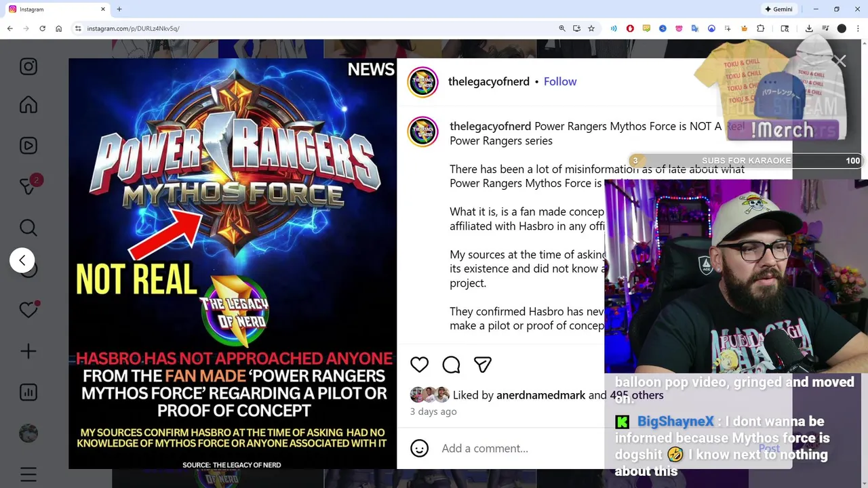Follow thelegacyofnerd account
Screen dimensions: 868x488
tap(560, 81)
